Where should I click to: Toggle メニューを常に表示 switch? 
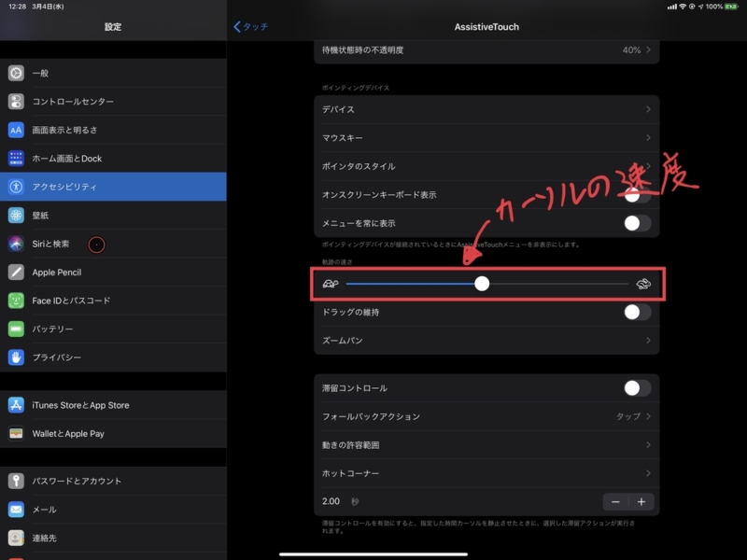coord(638,223)
